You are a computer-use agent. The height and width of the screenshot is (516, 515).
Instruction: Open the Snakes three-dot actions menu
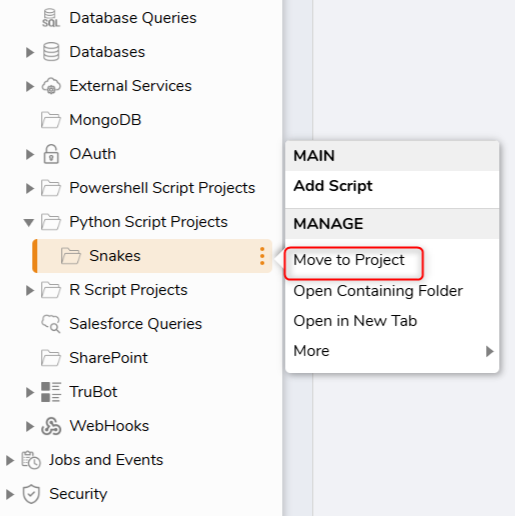[x=262, y=256]
